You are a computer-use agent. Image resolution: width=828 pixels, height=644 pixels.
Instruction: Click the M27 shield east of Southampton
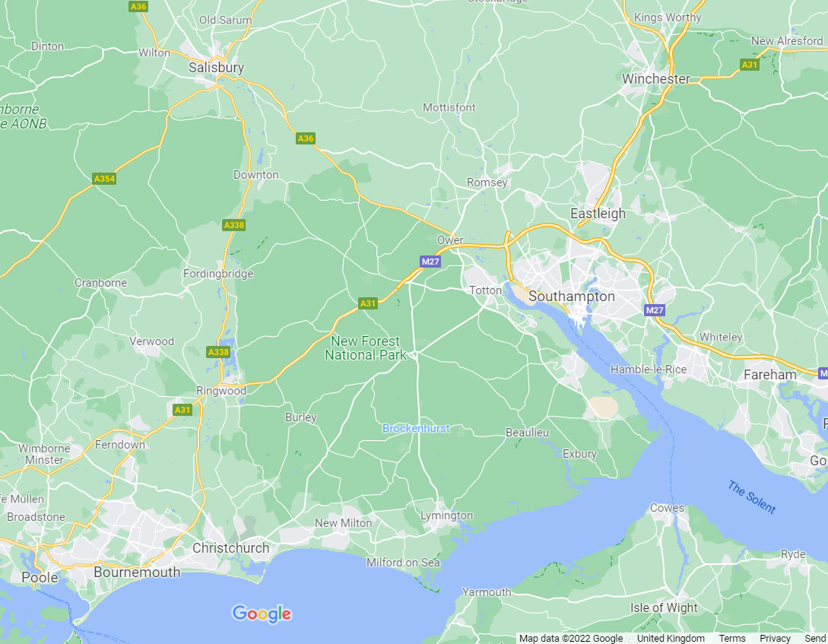[655, 310]
